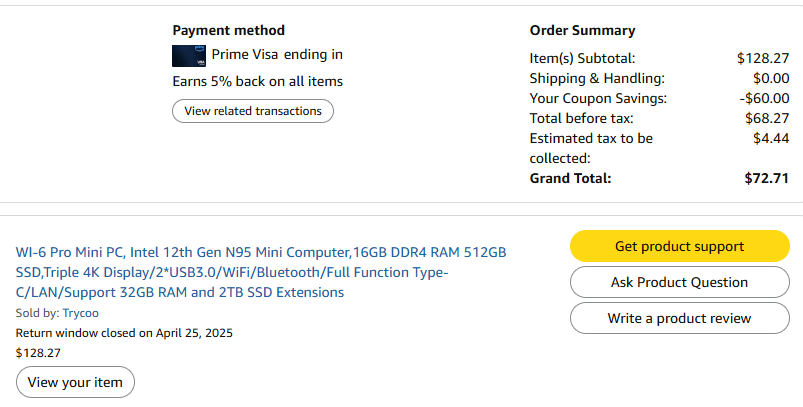
Task: Click Get product support
Action: pos(679,246)
